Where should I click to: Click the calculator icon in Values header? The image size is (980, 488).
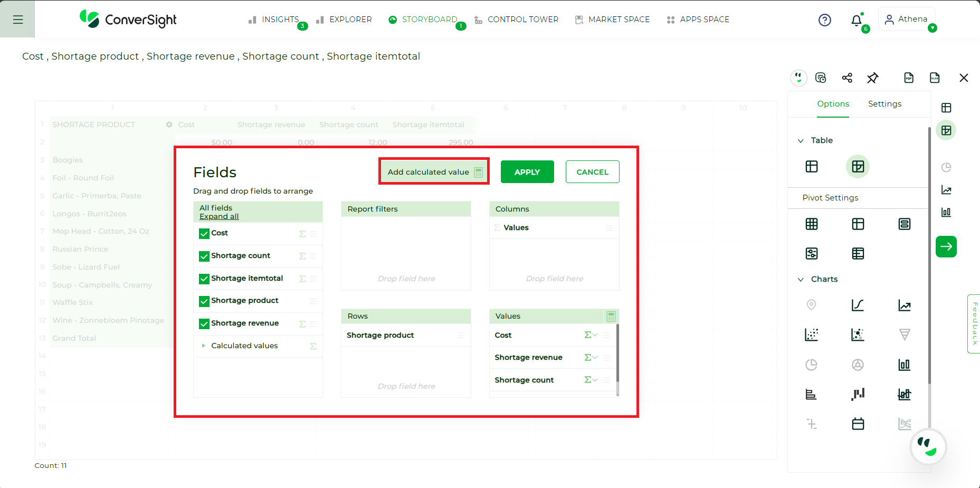click(611, 316)
